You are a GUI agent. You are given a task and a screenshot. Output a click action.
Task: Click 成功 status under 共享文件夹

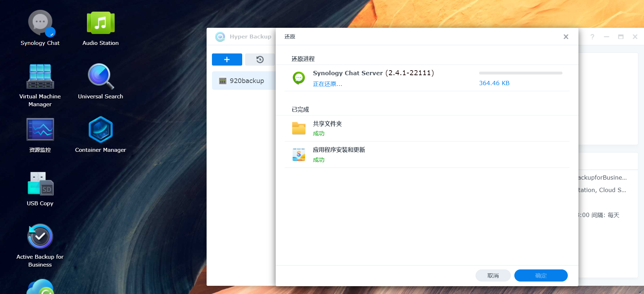(x=318, y=133)
